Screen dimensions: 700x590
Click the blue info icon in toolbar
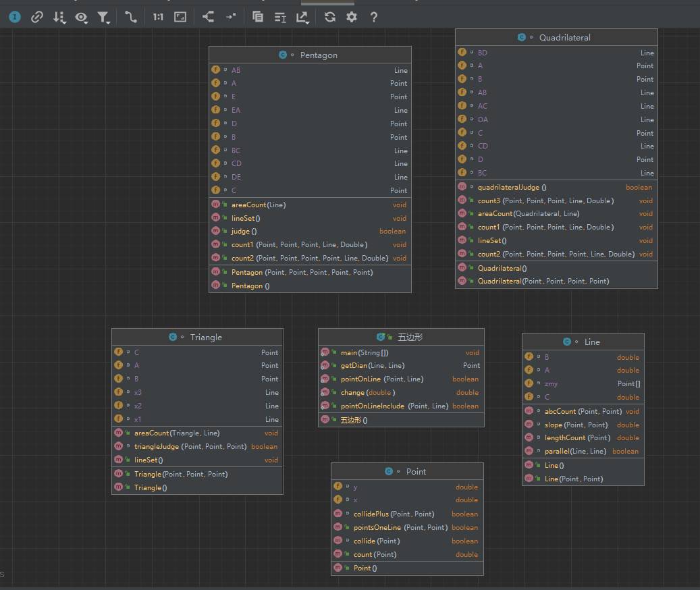[15, 17]
